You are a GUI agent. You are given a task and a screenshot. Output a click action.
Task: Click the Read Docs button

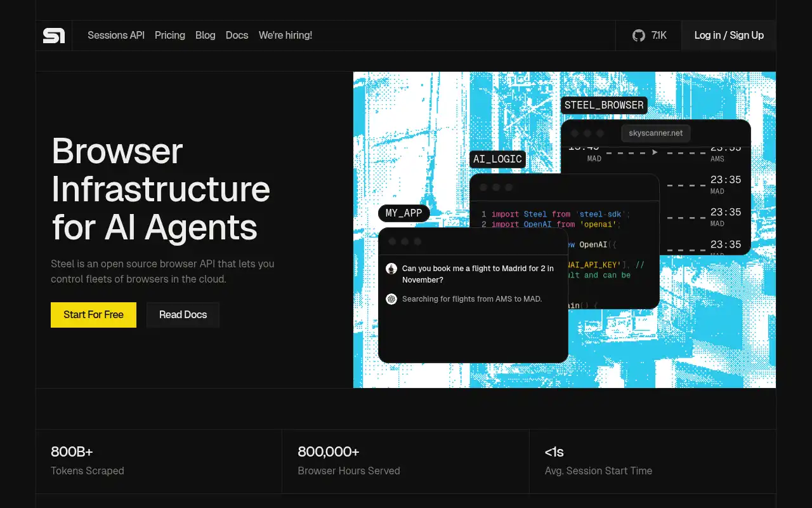183,315
